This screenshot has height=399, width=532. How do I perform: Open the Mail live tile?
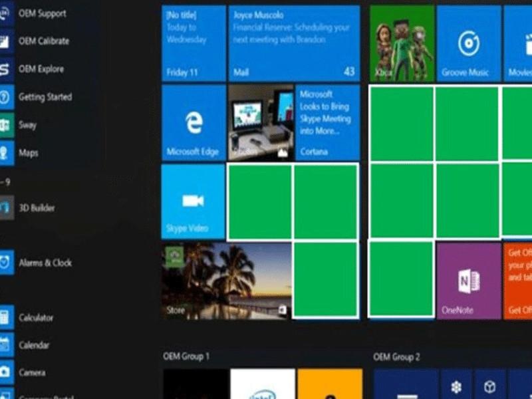[294, 43]
